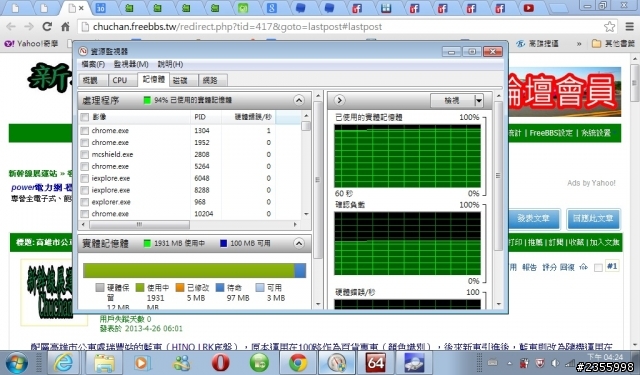The image size is (640, 375).
Task: Open the Yahoo!奇摩 bookmark
Action: (31, 43)
